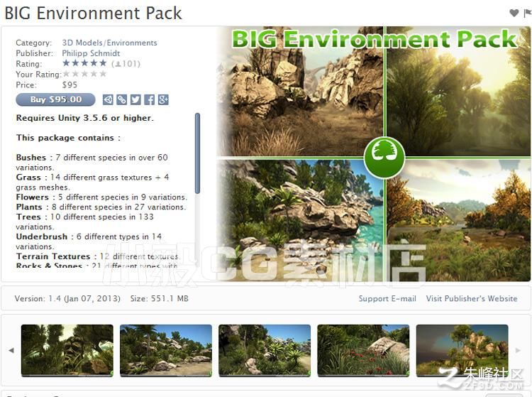Open the 3D Models category link

coord(82,43)
